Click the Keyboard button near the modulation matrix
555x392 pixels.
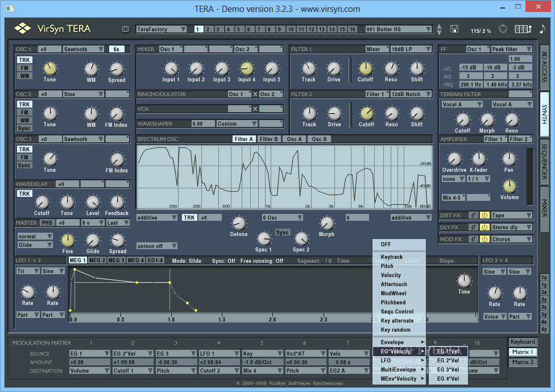[523, 342]
